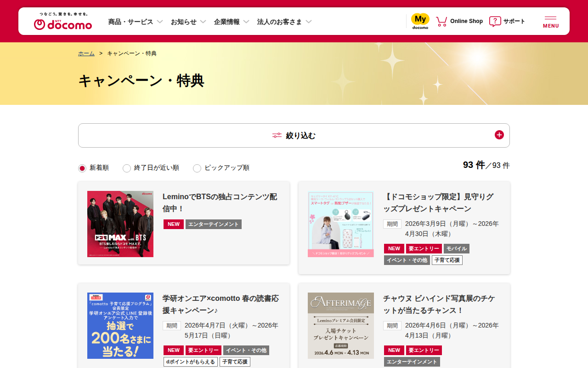Click 子育て応援 tag on 学研オンエア card
Viewport: 588px width, 368px height.
(x=235, y=362)
